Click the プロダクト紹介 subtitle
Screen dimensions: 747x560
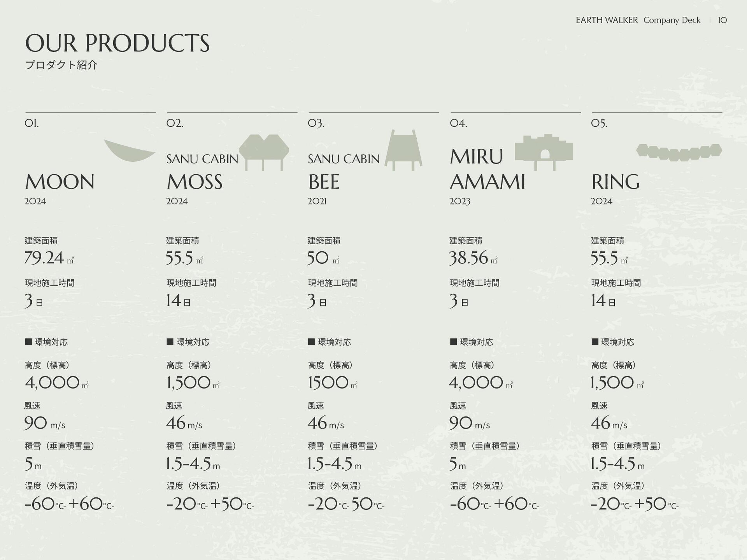coord(61,65)
